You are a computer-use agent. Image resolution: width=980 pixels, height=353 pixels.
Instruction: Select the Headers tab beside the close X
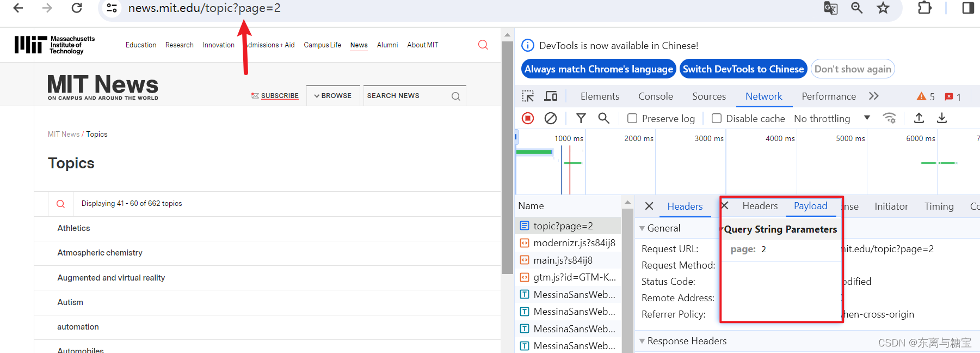click(685, 206)
